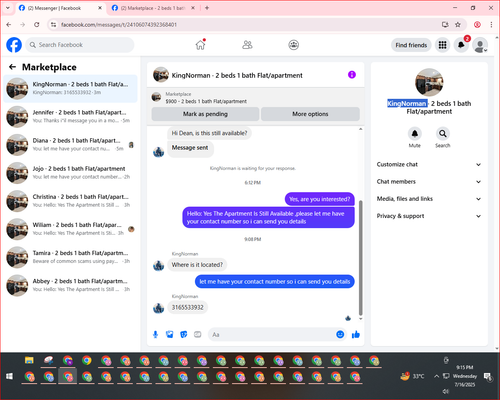
Task: Click the $900 Marketplace listing link
Action: pos(206,101)
